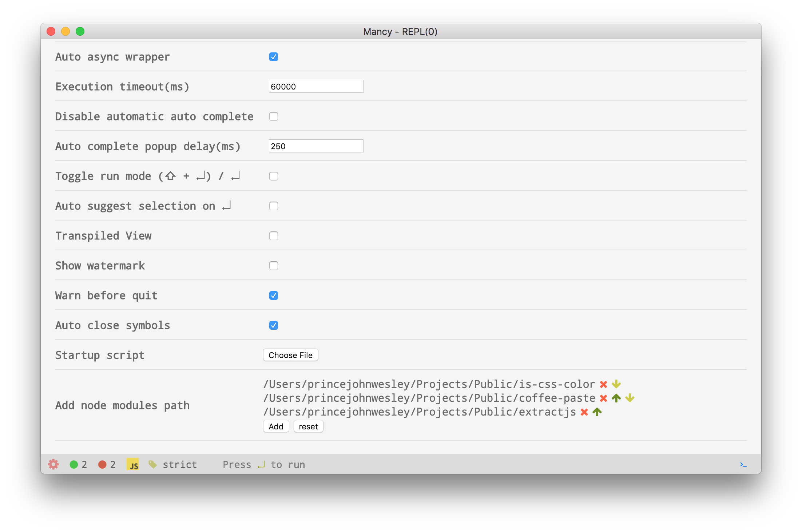Viewport: 802px width, 532px height.
Task: Click the Add button for node modules path
Action: [276, 426]
